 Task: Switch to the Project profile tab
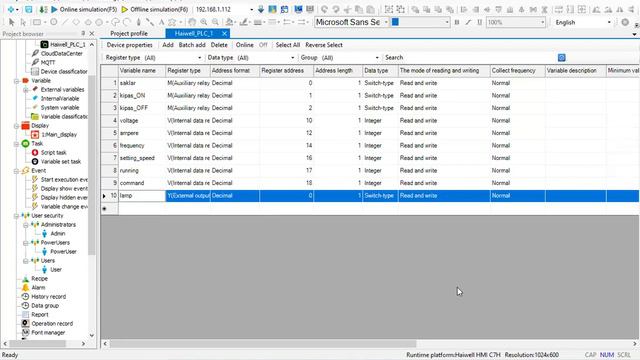point(129,33)
